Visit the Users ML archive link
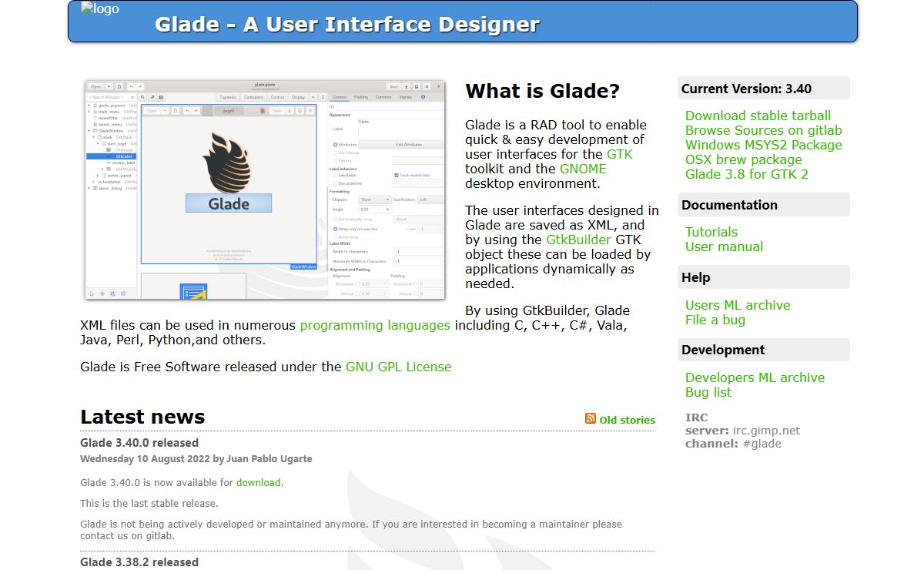The height and width of the screenshot is (570, 924). pos(738,305)
